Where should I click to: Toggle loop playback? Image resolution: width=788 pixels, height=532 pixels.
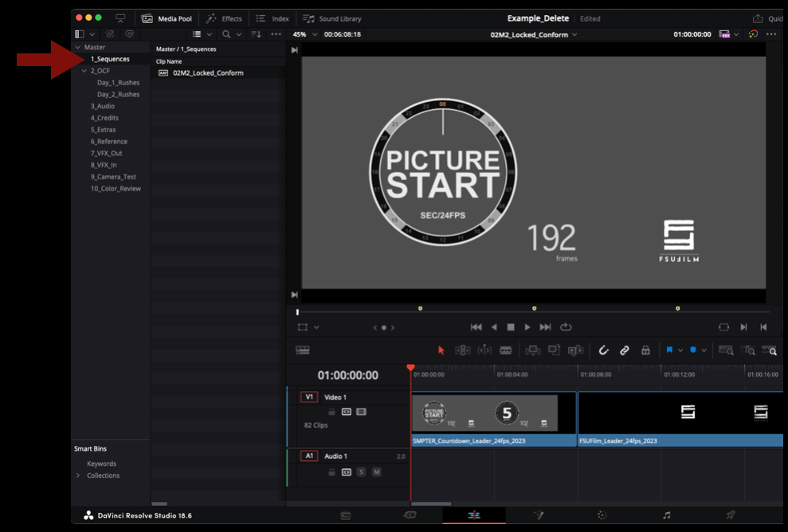(566, 327)
